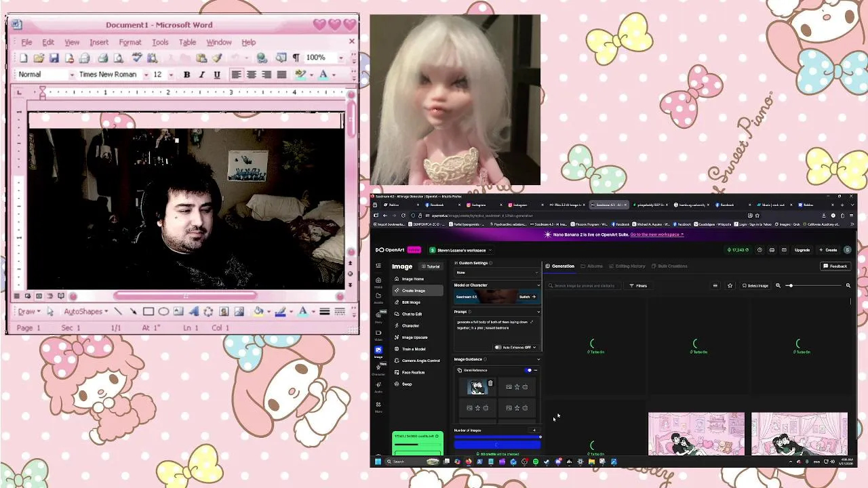868x488 pixels.
Task: Center-align text in Word
Action: point(251,75)
